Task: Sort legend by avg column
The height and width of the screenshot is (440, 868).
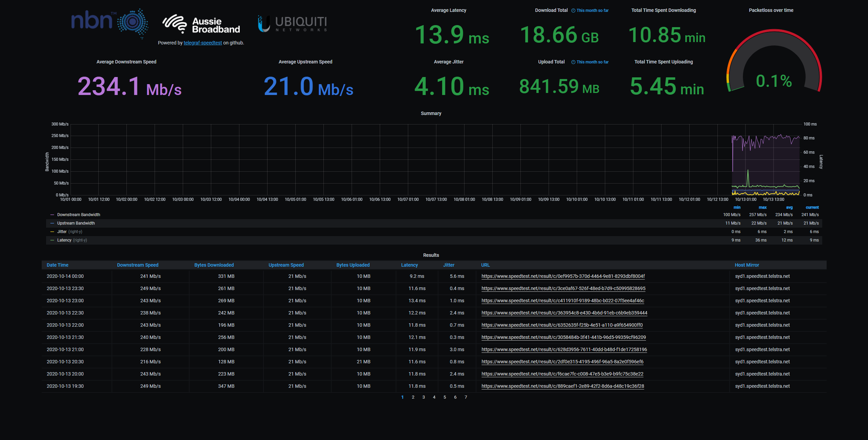Action: coord(789,207)
